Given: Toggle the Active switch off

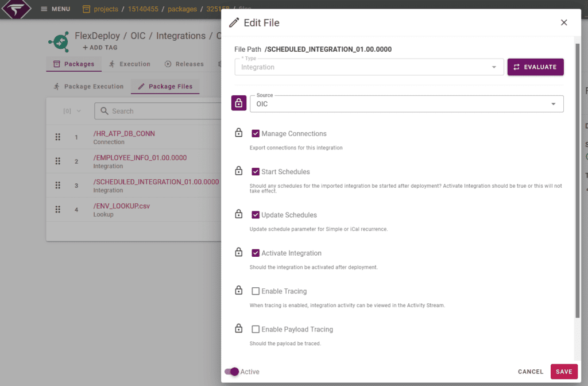Looking at the screenshot, I should point(232,372).
